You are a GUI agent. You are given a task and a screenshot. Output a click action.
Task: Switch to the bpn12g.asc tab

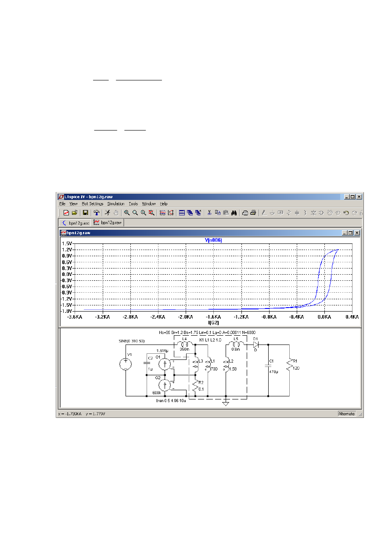[x=75, y=223]
